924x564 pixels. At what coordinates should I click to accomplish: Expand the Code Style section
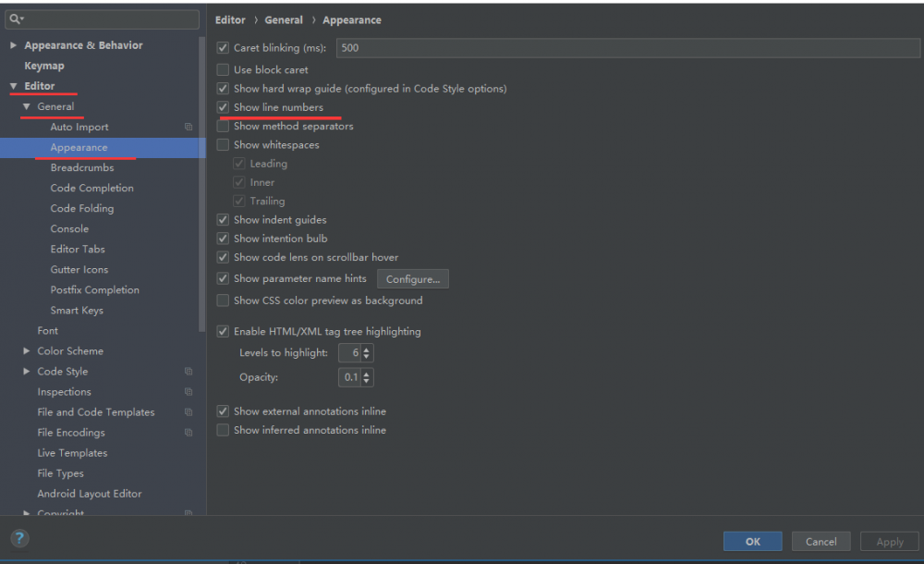pos(26,371)
